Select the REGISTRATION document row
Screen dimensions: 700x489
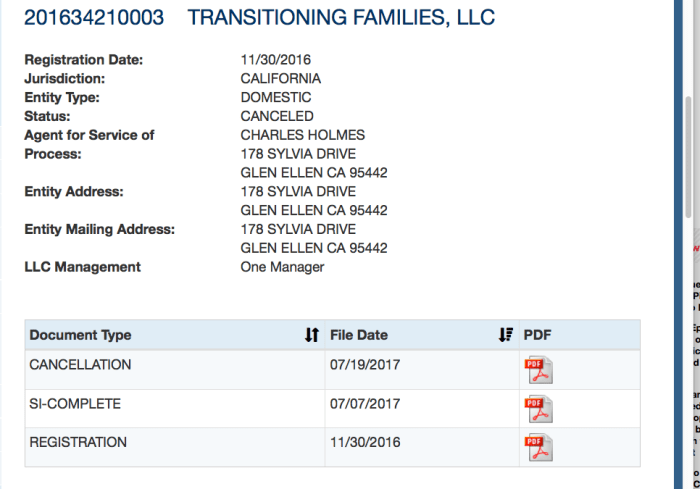coord(78,442)
